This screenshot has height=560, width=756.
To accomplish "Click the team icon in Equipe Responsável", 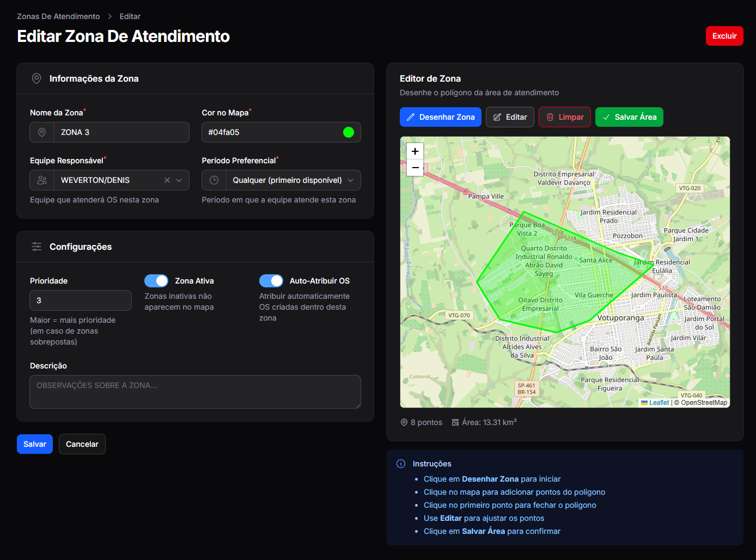I will click(x=42, y=180).
